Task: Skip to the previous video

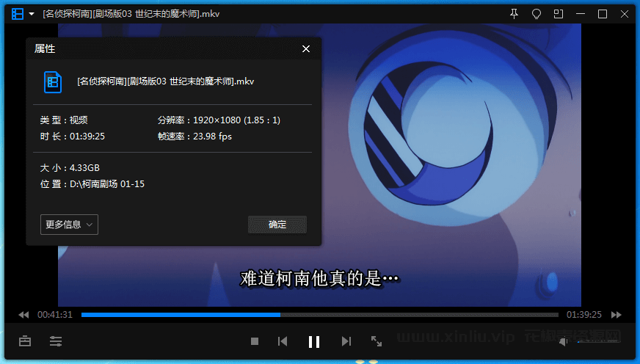Action: pyautogui.click(x=282, y=341)
